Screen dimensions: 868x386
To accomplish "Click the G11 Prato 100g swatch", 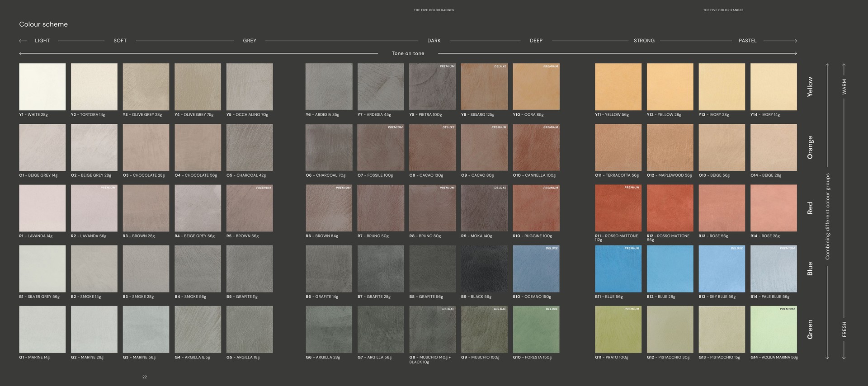I will tap(618, 330).
